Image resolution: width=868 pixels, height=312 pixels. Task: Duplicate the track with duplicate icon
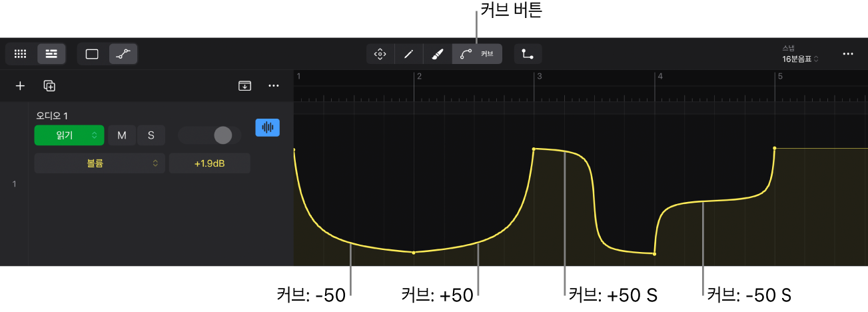click(x=49, y=85)
